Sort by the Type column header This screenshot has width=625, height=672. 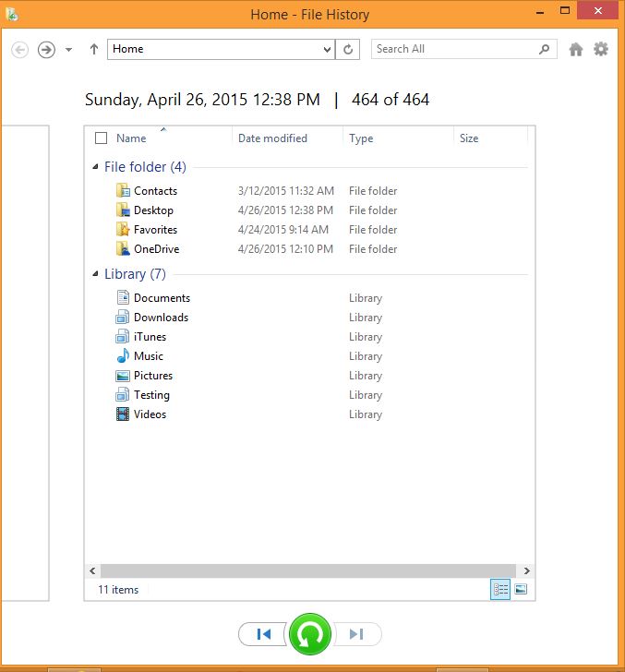(x=361, y=138)
